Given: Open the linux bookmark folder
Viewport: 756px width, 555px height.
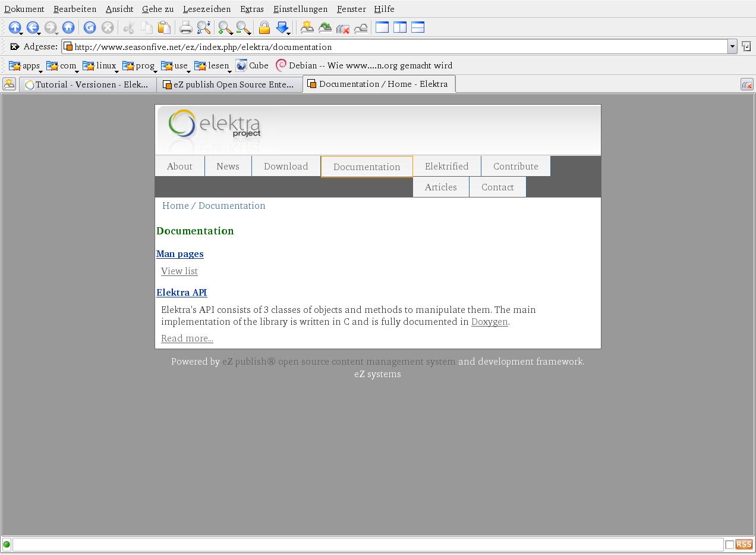Looking at the screenshot, I should (x=100, y=65).
